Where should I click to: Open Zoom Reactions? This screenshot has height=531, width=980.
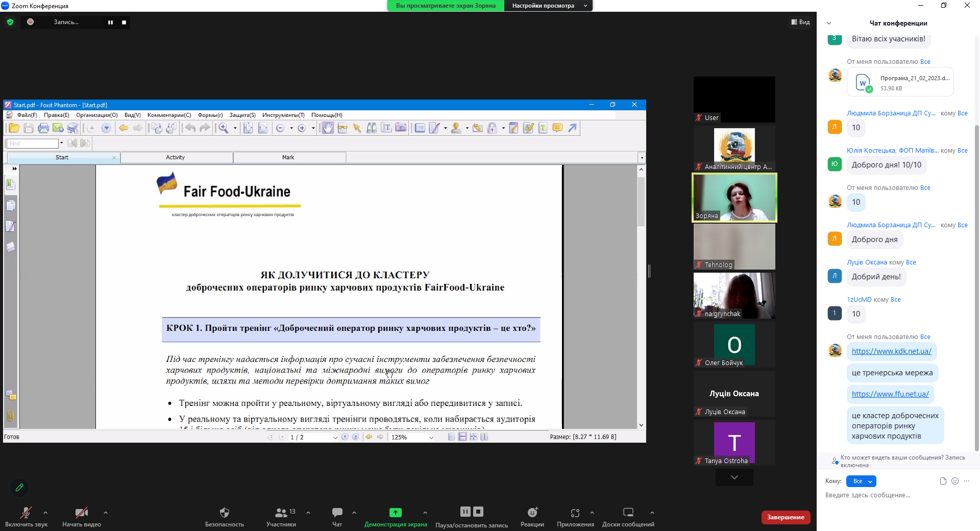click(x=532, y=517)
